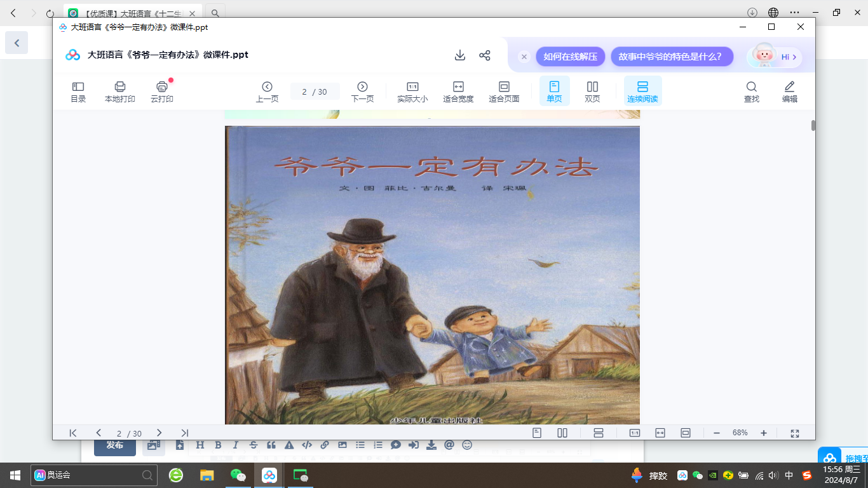
Task: Click bottom bar 1:1 actual size icon
Action: 635,433
